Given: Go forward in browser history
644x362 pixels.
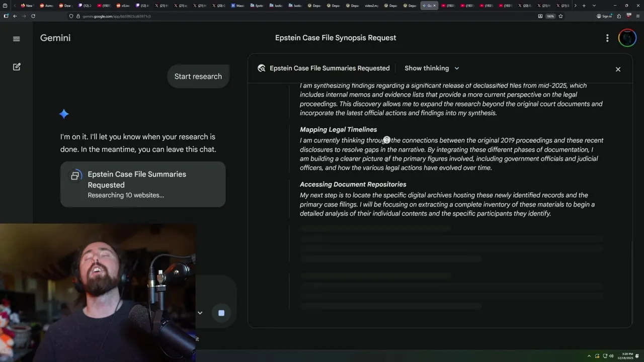Looking at the screenshot, I should tap(24, 16).
